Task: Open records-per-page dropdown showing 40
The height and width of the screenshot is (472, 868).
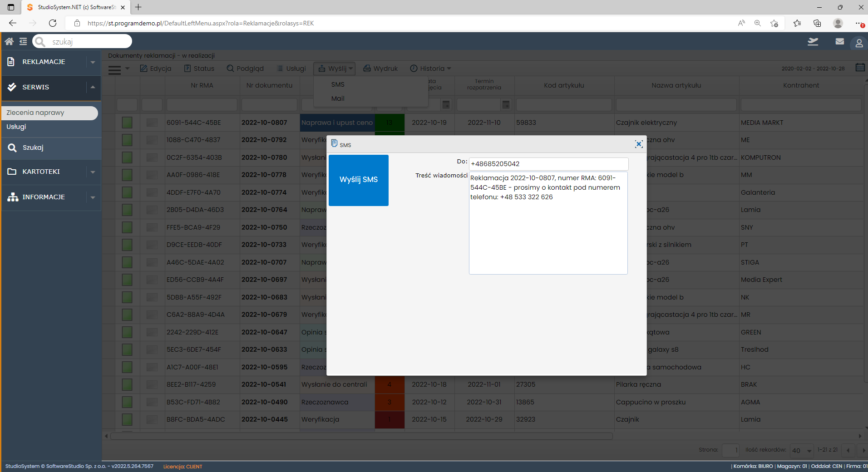Action: tap(802, 450)
